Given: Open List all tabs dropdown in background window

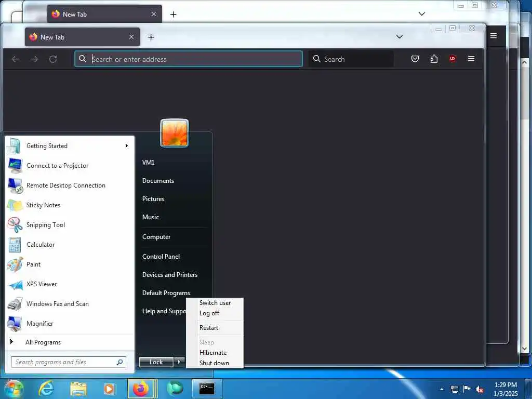Looking at the screenshot, I should coord(422,14).
